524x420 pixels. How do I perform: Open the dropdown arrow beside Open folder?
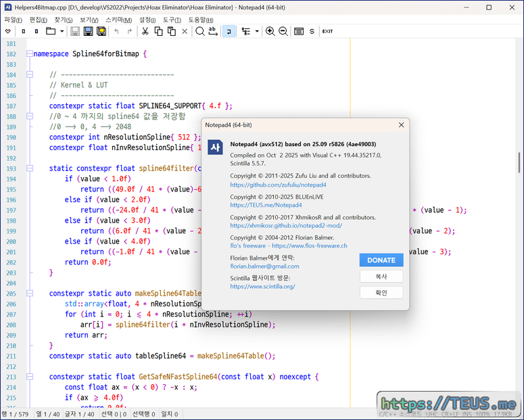(62, 31)
